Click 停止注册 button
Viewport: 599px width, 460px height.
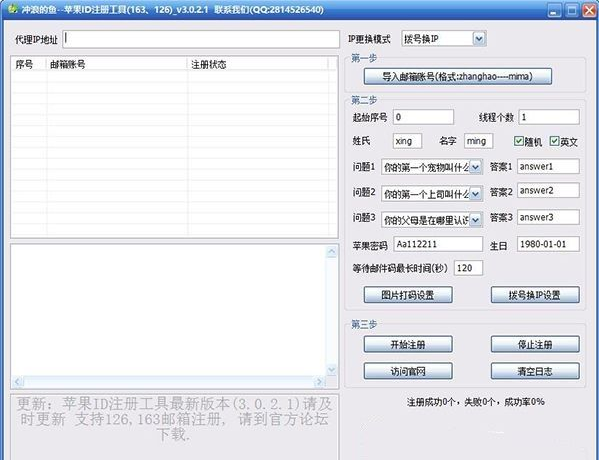point(535,345)
